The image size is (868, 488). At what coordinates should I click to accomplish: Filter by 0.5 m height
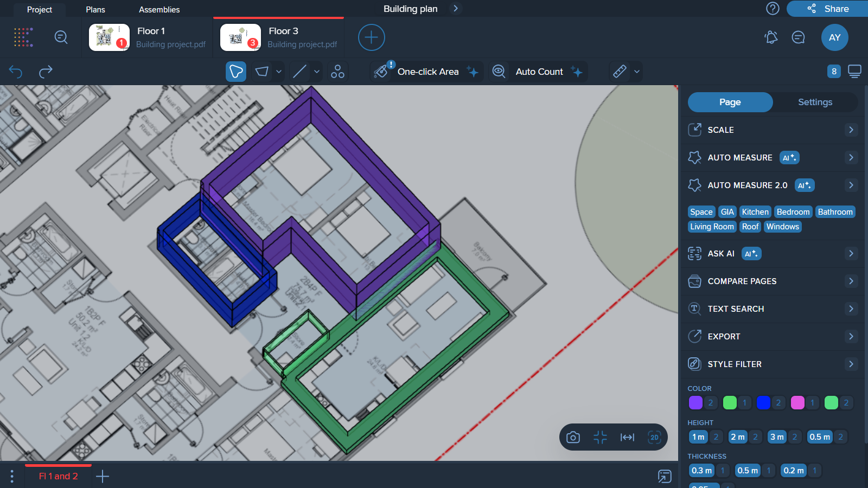pyautogui.click(x=820, y=437)
